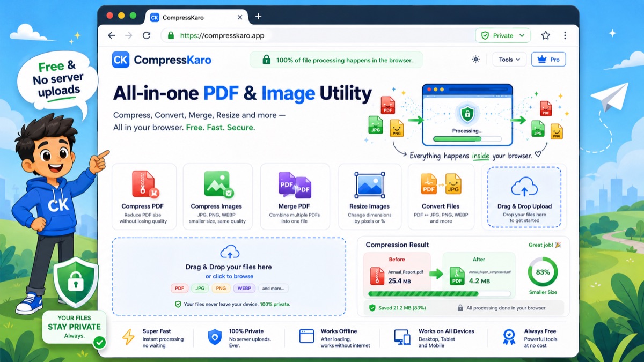Viewport: 644px width, 362px height.
Task: Open the browser three-dot menu
Action: point(565,35)
